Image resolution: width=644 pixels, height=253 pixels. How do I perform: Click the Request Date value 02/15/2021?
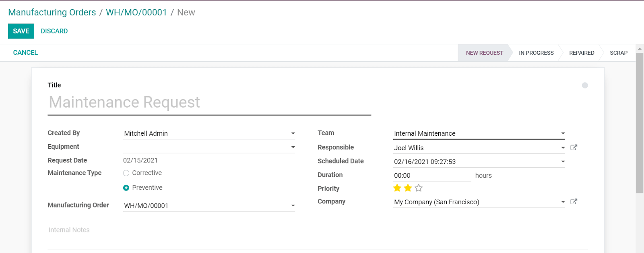140,160
